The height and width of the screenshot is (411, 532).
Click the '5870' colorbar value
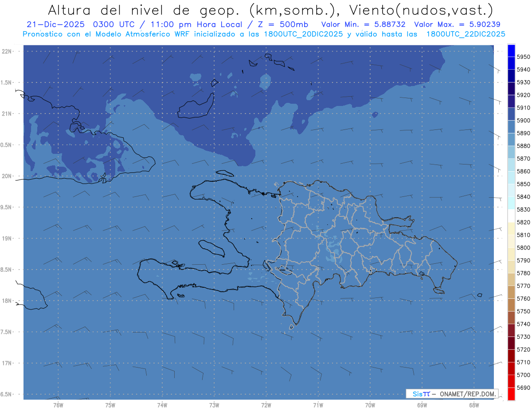click(x=524, y=159)
